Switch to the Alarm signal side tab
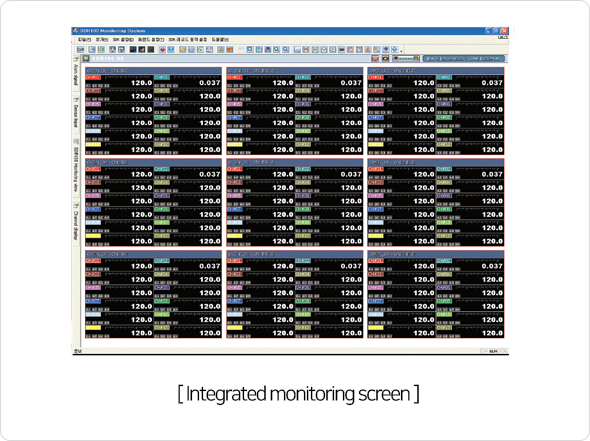This screenshot has height=441, width=590. [x=76, y=74]
